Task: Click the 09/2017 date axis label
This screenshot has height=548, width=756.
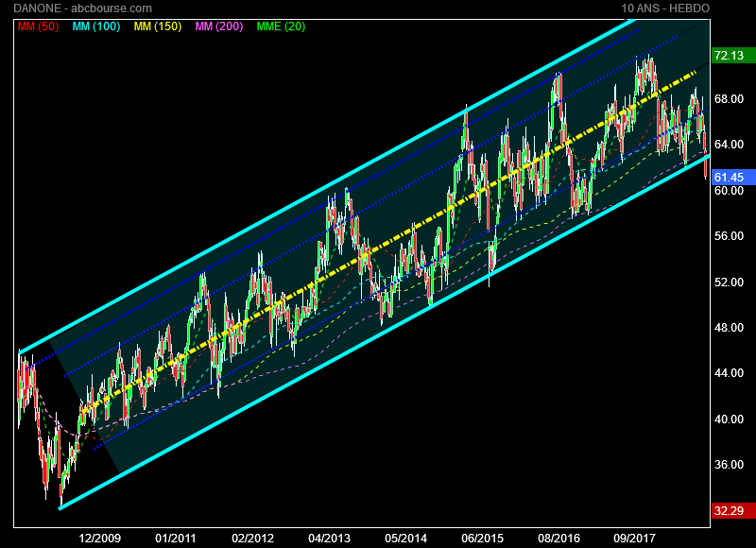Action: point(634,539)
